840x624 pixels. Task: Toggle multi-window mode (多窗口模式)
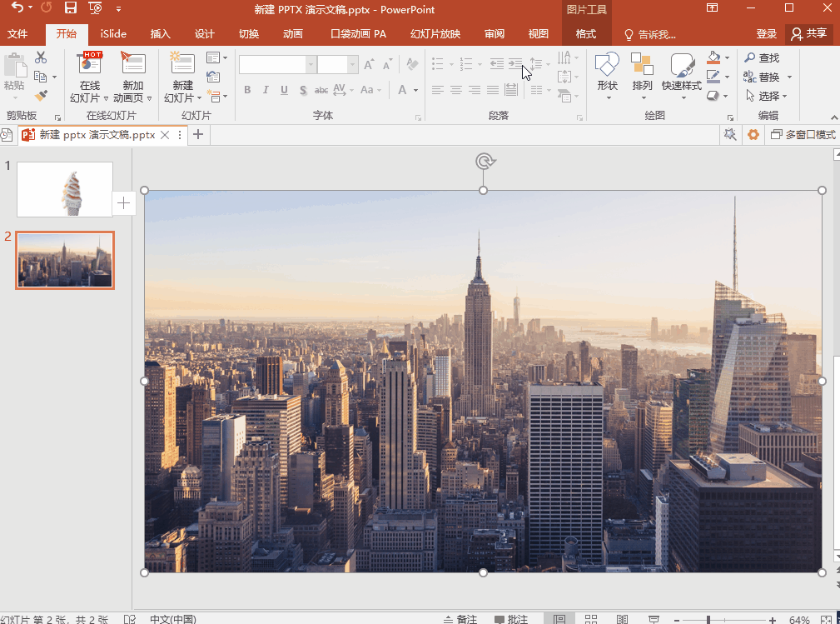pyautogui.click(x=803, y=135)
